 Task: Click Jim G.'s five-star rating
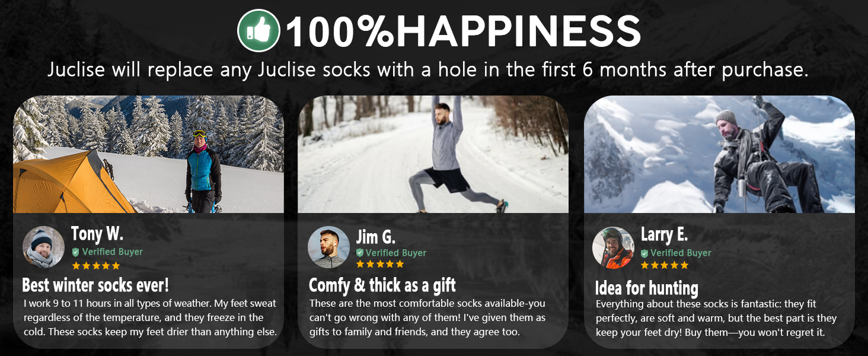pyautogui.click(x=380, y=264)
